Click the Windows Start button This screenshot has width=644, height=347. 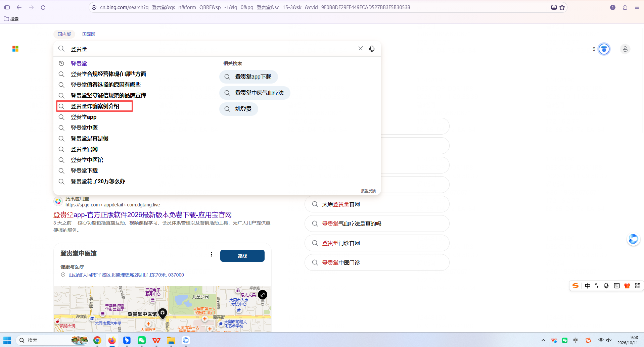tap(7, 340)
